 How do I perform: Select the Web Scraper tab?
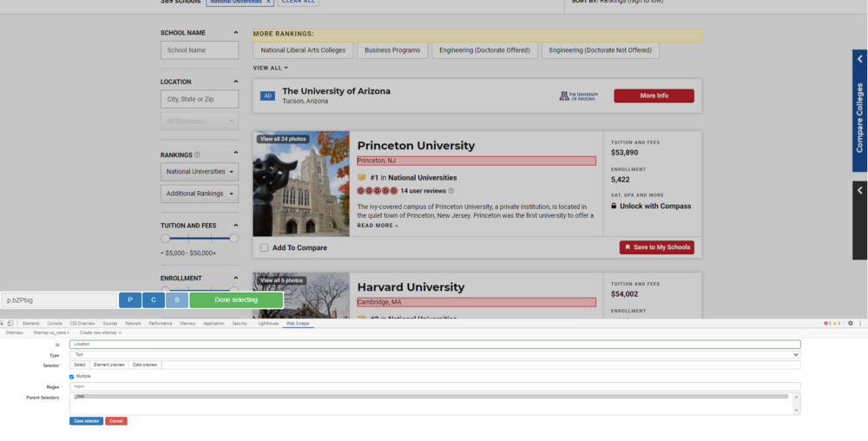click(x=298, y=323)
